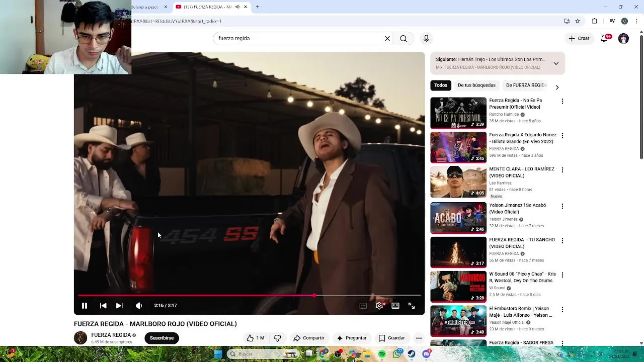Collapse the mix playlist panel chevron
644x362 pixels.
[x=556, y=63]
